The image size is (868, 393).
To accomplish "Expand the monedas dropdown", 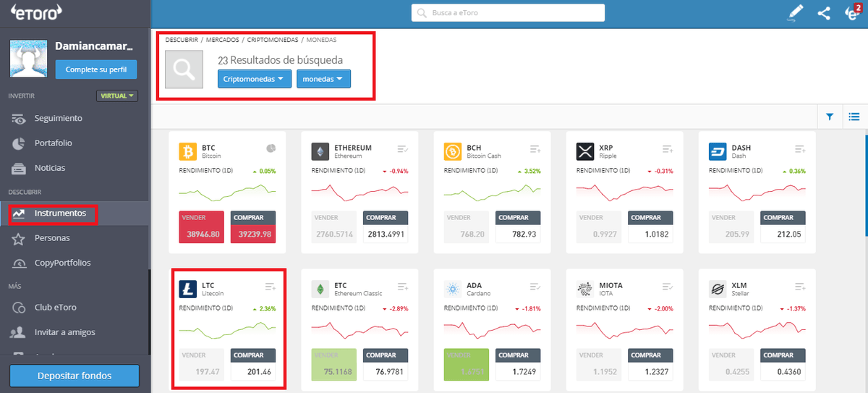I will pos(323,79).
